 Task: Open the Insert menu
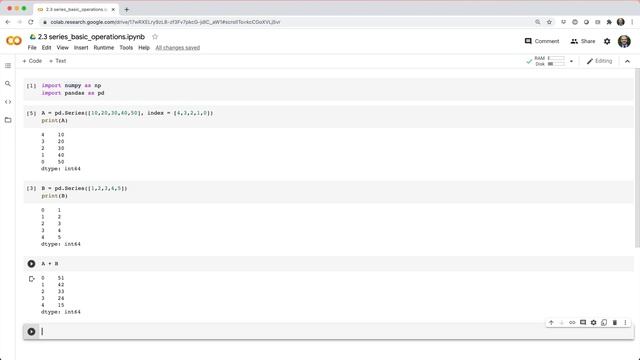pyautogui.click(x=81, y=48)
